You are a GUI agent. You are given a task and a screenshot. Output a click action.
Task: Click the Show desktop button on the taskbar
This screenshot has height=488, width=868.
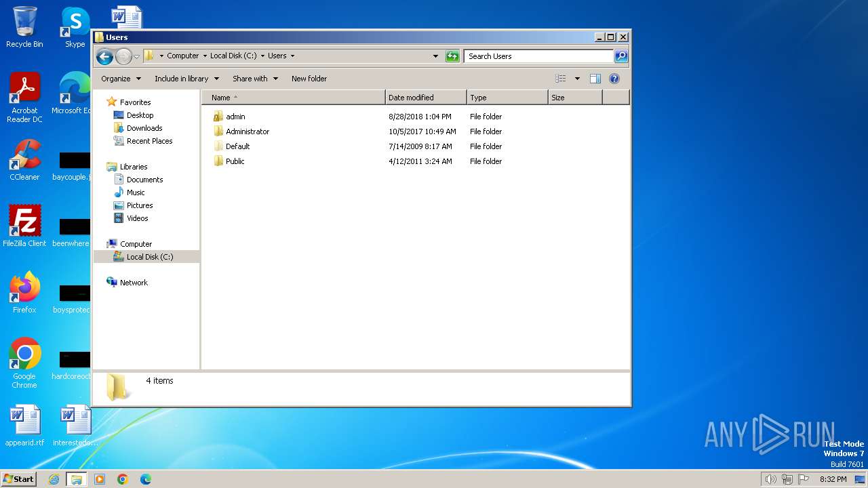click(x=860, y=479)
